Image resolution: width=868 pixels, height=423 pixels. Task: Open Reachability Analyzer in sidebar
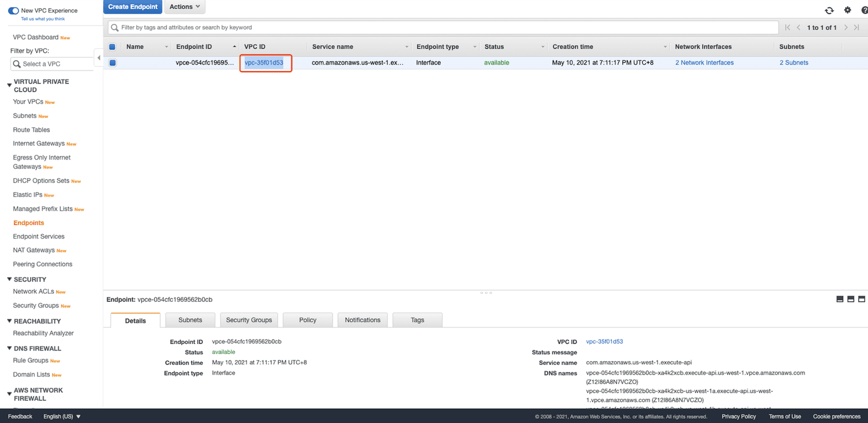43,333
